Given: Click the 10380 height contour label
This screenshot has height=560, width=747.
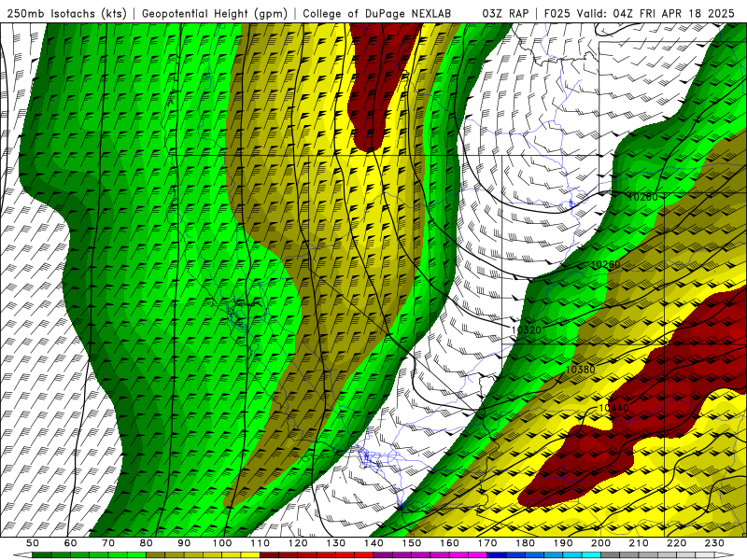Looking at the screenshot, I should click(581, 370).
